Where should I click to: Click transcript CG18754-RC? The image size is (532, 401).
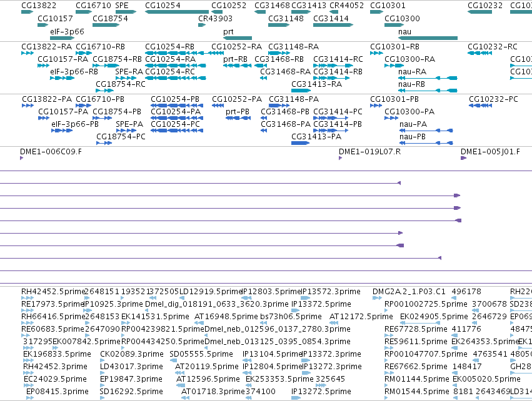(x=121, y=84)
